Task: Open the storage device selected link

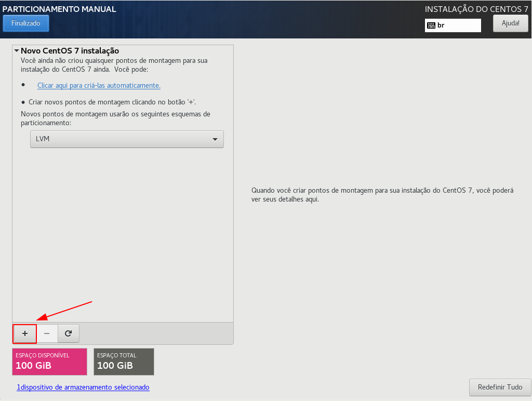Action: click(x=83, y=387)
